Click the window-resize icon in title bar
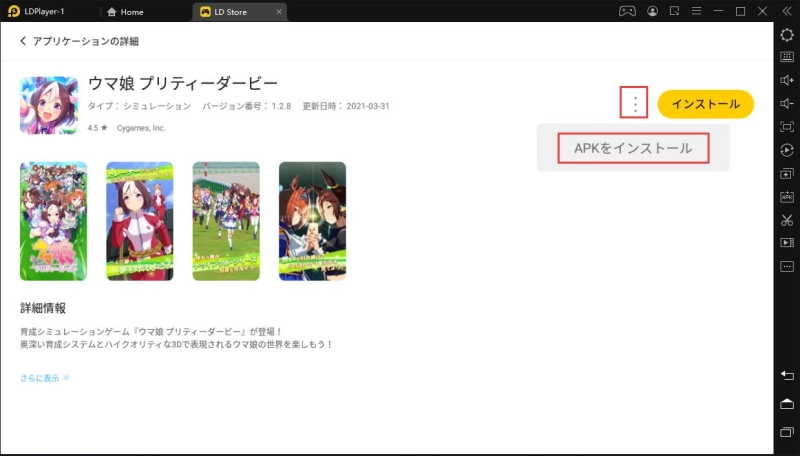The height and width of the screenshot is (456, 800). click(674, 11)
